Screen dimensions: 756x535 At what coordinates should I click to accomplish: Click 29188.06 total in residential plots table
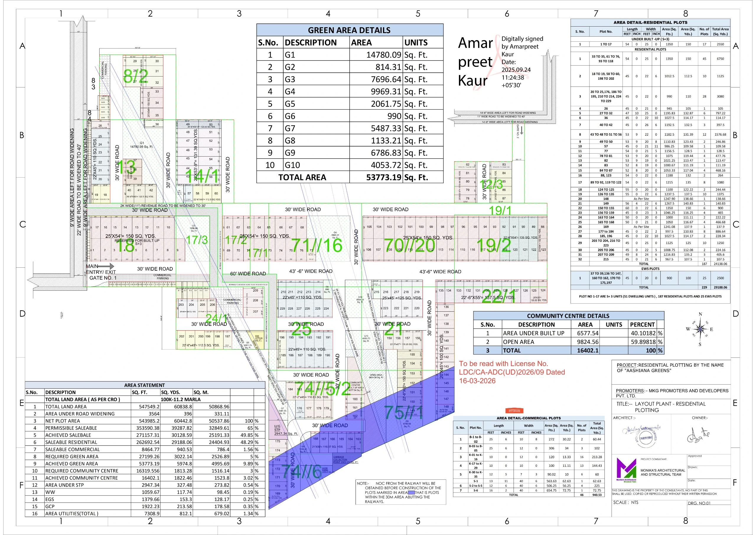(720, 287)
